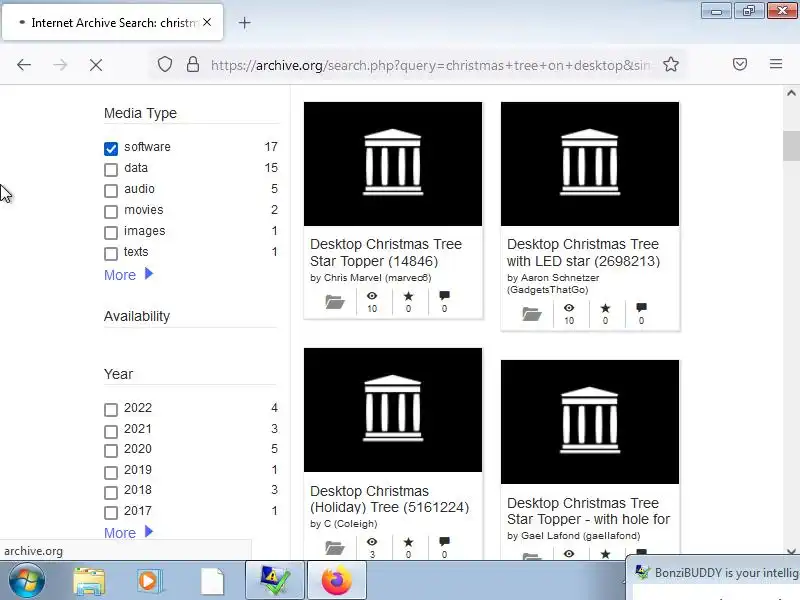The height and width of the screenshot is (600, 800).
Task: Open Desktop Christmas (Holiday) Tree (5161224) title
Action: pyautogui.click(x=389, y=499)
